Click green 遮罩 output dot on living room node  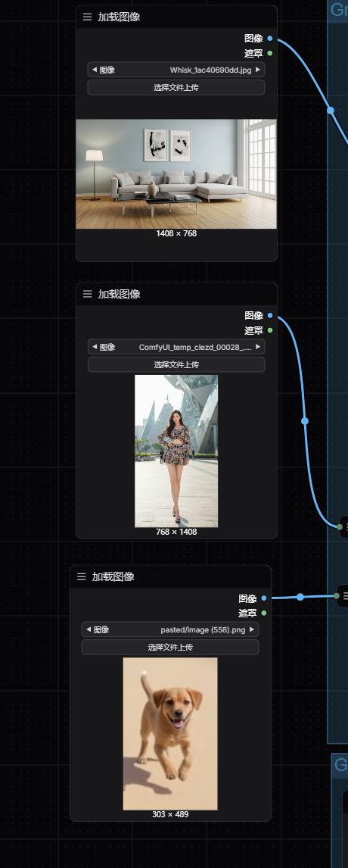pyautogui.click(x=270, y=53)
